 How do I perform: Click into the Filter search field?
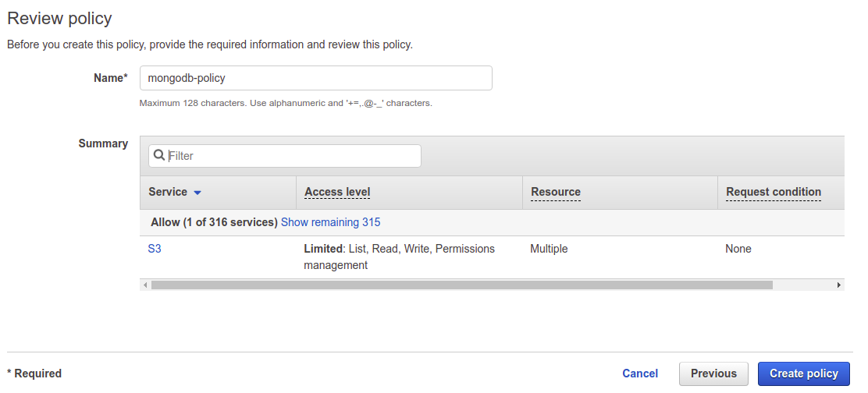coord(293,156)
